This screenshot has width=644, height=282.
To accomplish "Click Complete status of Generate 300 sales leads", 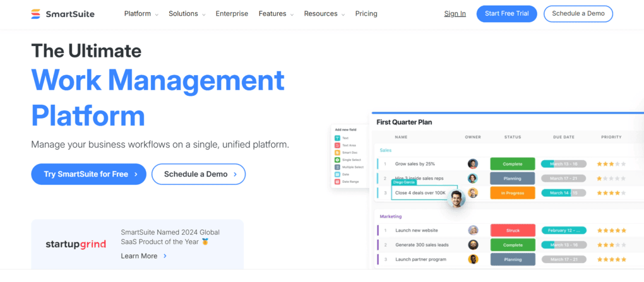I will pos(513,245).
